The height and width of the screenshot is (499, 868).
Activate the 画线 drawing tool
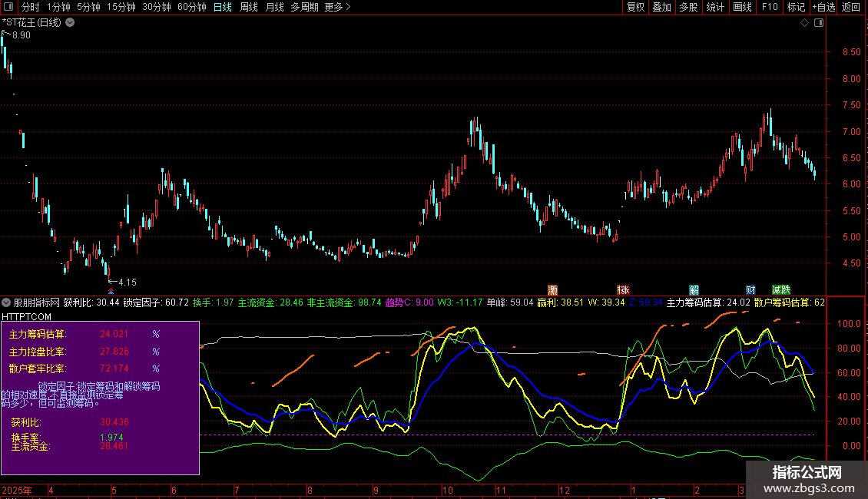(742, 7)
